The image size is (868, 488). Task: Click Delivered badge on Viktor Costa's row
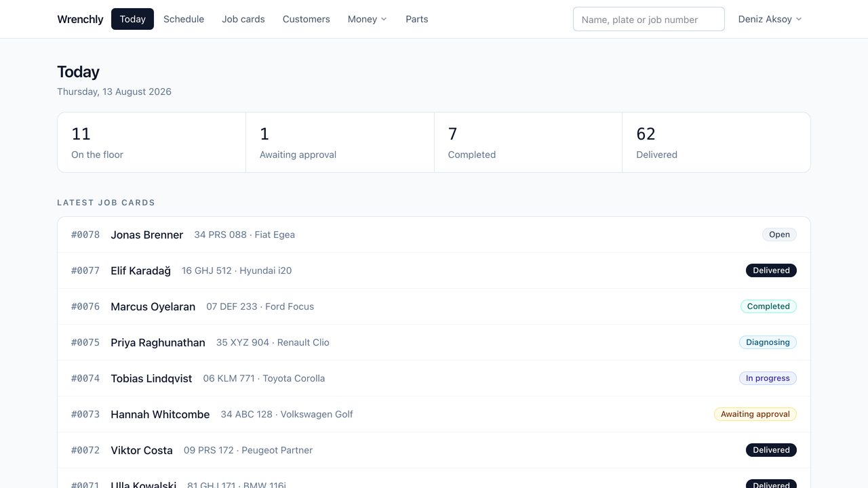771,450
